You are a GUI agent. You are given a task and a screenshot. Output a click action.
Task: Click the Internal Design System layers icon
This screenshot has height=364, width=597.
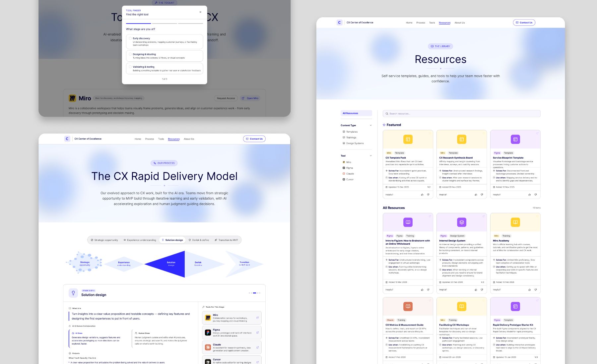(x=462, y=222)
